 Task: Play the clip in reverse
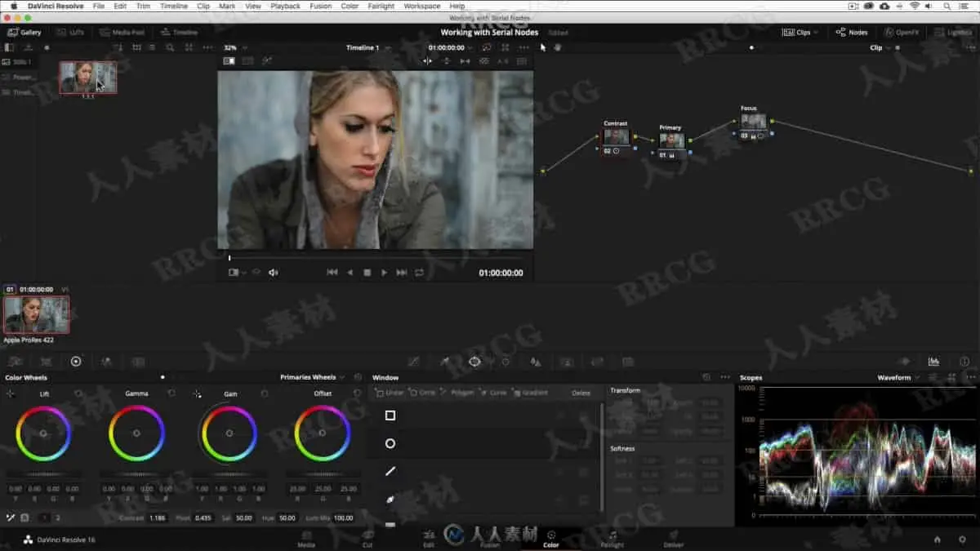click(x=350, y=272)
